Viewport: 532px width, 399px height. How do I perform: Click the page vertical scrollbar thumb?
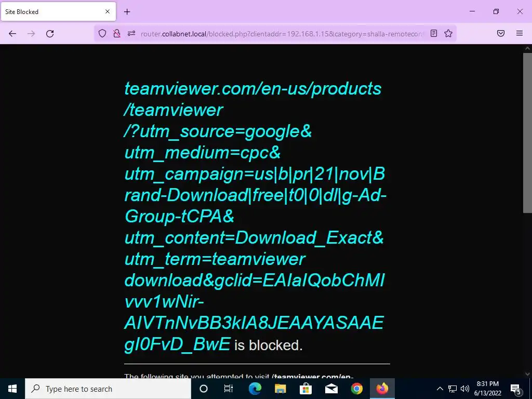click(x=527, y=132)
